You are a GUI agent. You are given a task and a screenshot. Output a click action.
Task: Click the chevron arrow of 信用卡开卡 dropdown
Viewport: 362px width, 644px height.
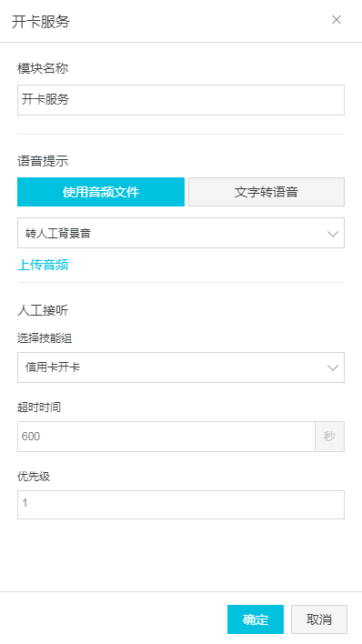(x=332, y=367)
